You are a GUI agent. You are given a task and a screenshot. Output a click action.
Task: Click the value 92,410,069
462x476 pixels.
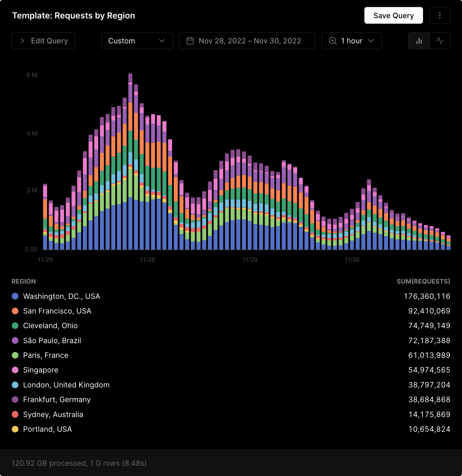[429, 311]
